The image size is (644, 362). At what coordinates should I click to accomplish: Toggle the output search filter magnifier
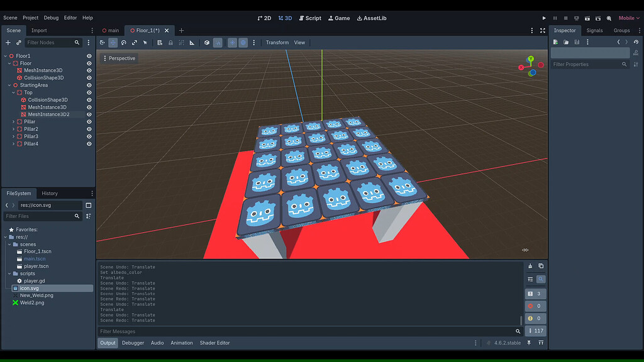[541, 279]
